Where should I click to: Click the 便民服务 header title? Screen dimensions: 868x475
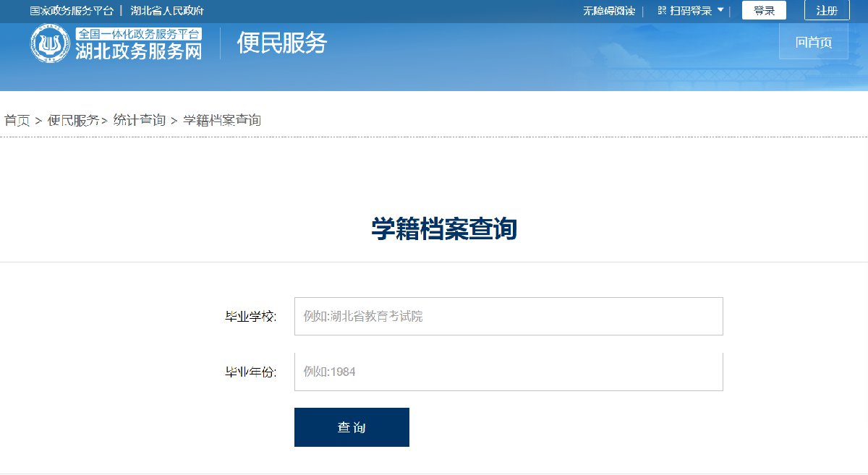282,43
